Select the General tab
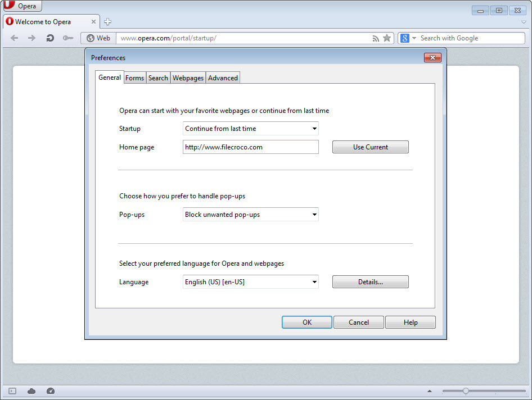532x400 pixels. 110,78
